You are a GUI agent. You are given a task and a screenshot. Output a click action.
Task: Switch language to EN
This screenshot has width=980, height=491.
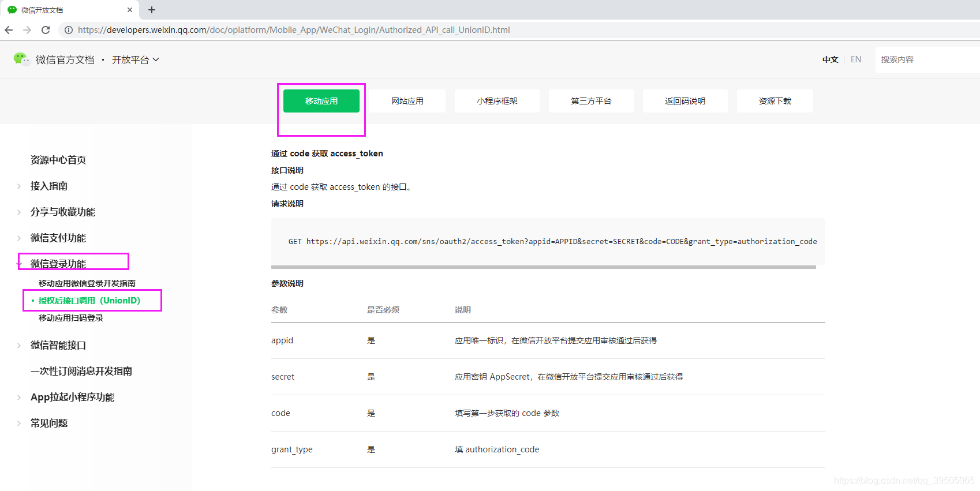click(856, 59)
